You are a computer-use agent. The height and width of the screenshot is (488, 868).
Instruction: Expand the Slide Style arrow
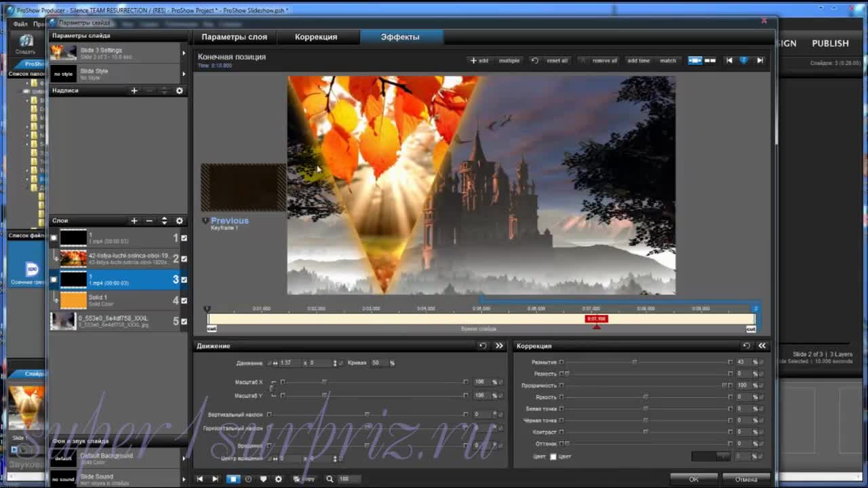pos(183,74)
